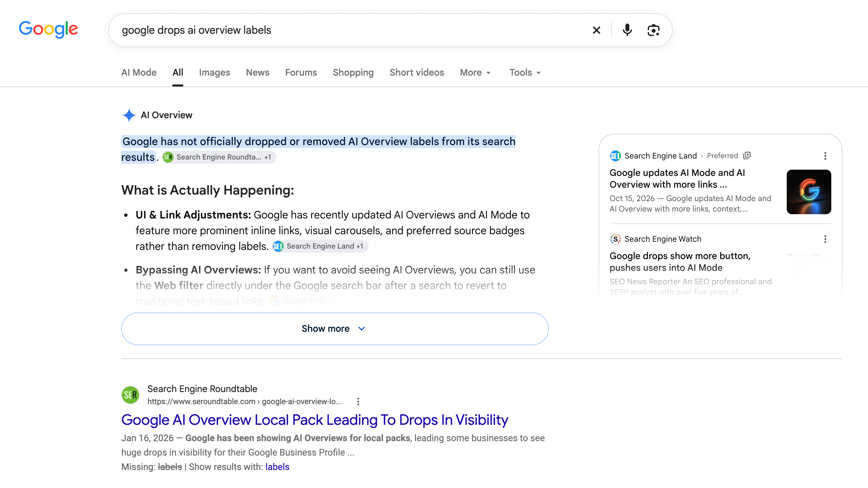
Task: Open Search Engine Roundtable citation chip
Action: [x=219, y=157]
